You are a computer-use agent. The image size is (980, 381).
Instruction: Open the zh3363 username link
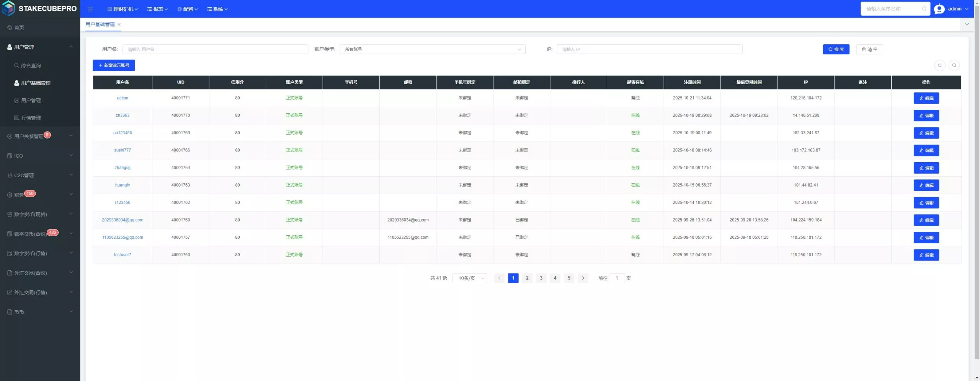tap(122, 116)
